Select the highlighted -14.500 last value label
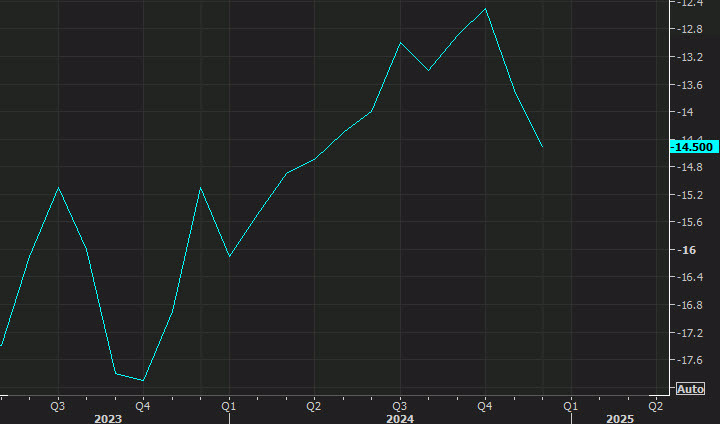The image size is (720, 424). coord(694,147)
